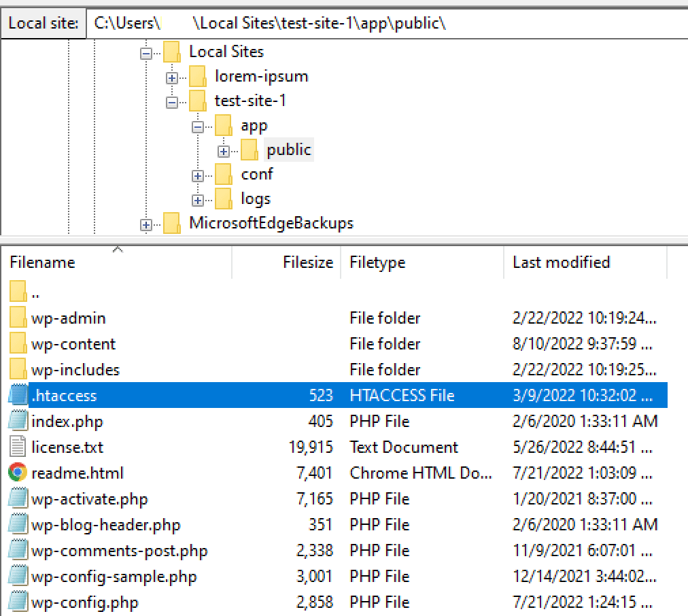Expand the lorem-ipsum tree node
This screenshot has height=616, width=688.
coord(172,76)
